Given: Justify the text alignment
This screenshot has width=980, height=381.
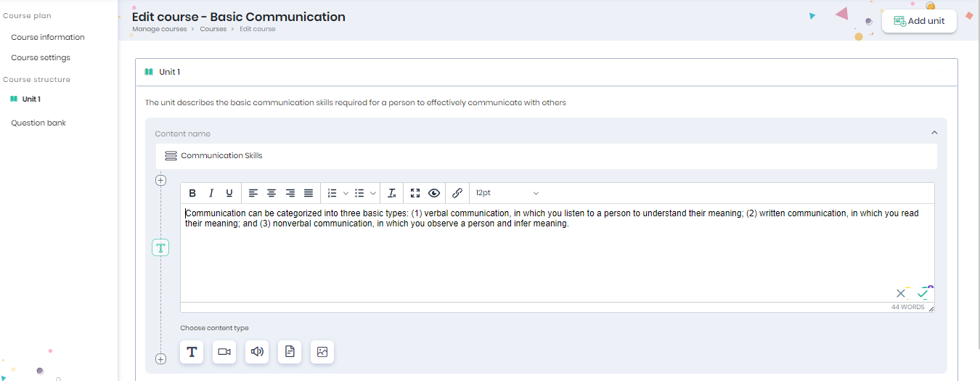Looking at the screenshot, I should pyautogui.click(x=309, y=193).
